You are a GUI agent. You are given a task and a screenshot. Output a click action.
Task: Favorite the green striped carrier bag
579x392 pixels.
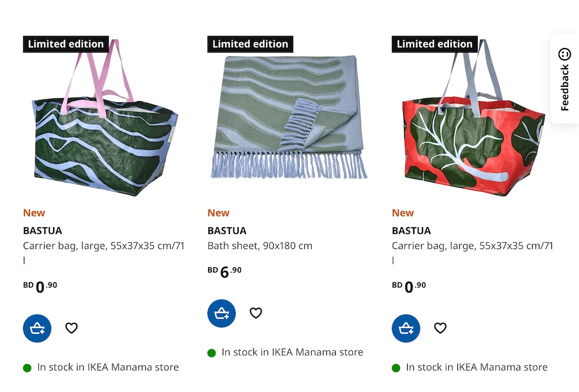[71, 328]
